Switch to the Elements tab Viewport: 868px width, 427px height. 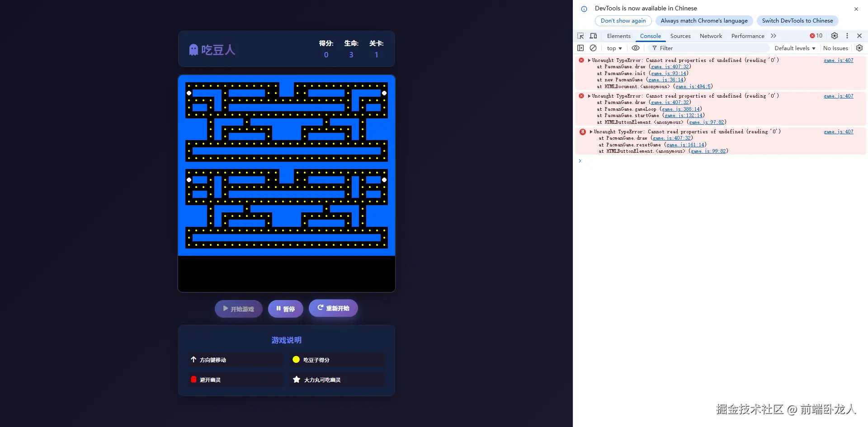(x=618, y=36)
